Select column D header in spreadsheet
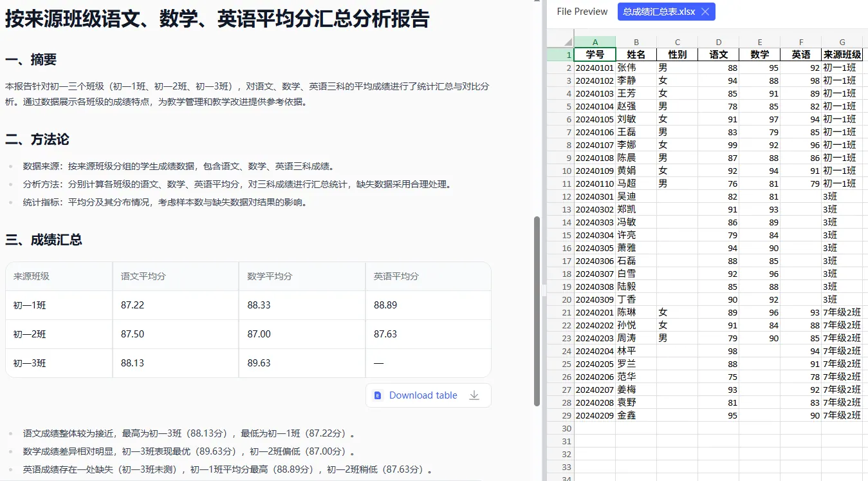The width and height of the screenshot is (868, 481). pyautogui.click(x=718, y=42)
